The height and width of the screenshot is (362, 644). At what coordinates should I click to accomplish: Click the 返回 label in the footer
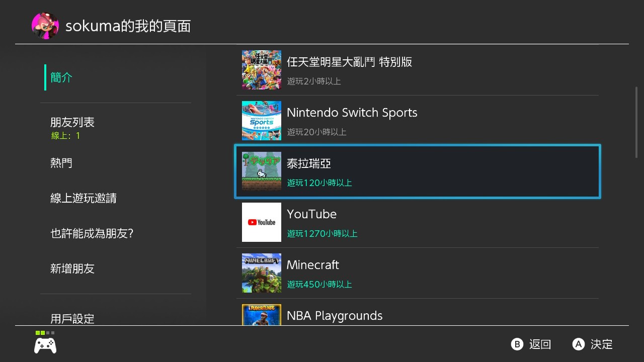pyautogui.click(x=540, y=344)
